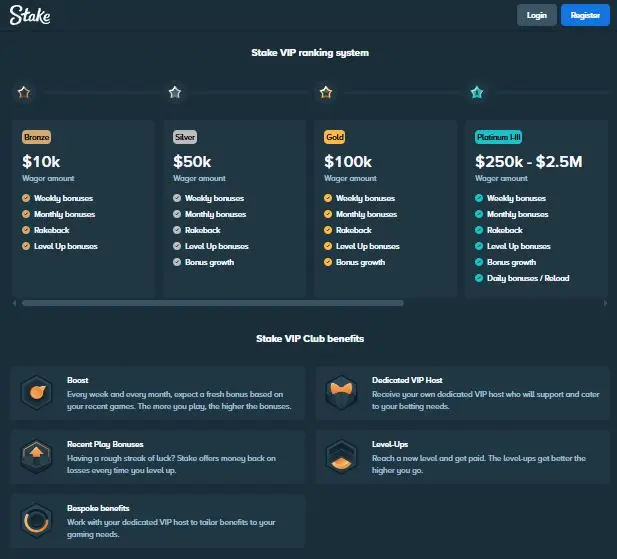Viewport: 617px width, 559px height.
Task: Click the left scroll arrow of tier carousel
Action: click(x=15, y=303)
